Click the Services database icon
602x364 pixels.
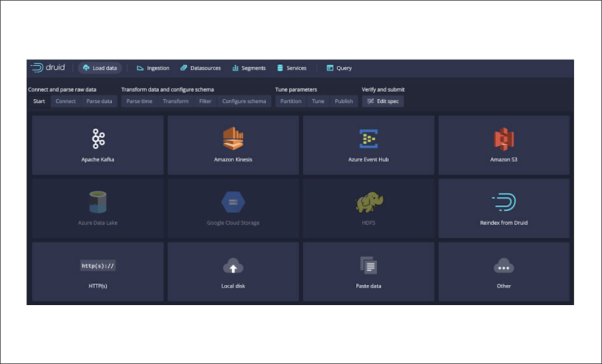point(280,68)
